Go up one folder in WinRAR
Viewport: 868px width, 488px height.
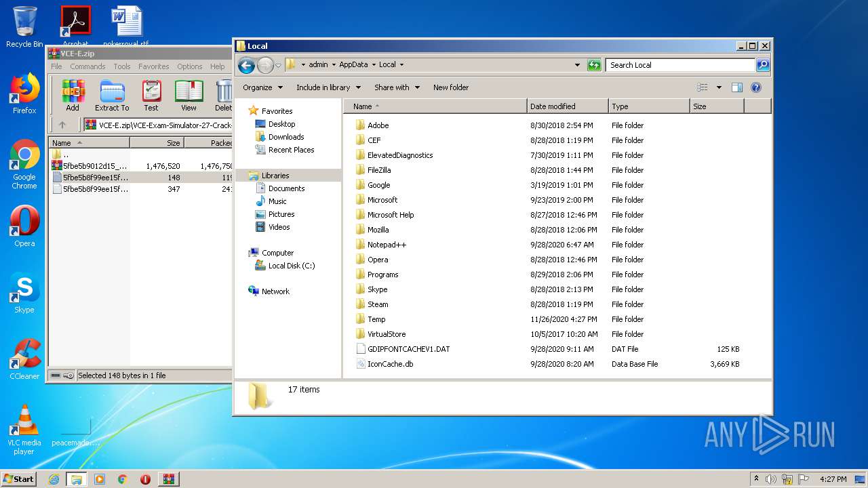(x=62, y=125)
